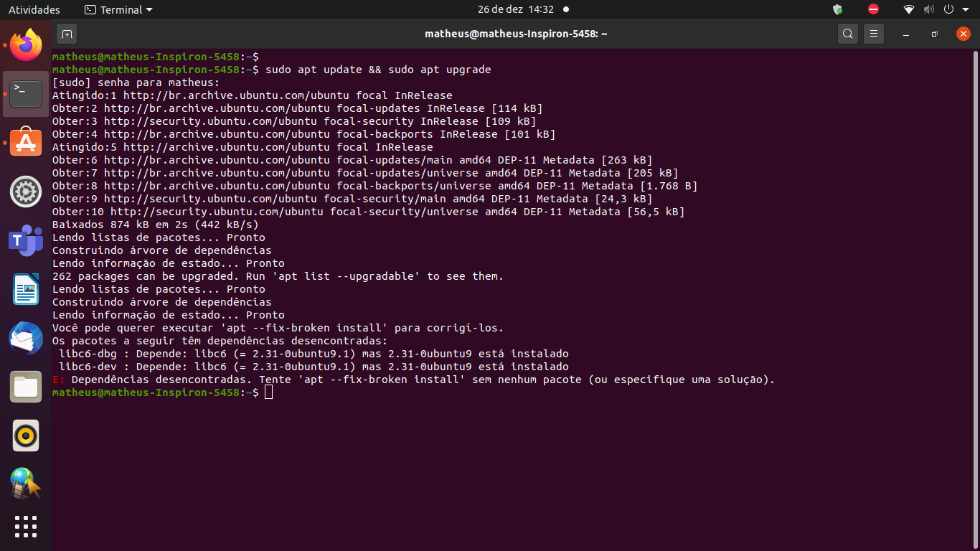Click the new tab icon in terminal
Screen dimensions: 980x551
67,34
